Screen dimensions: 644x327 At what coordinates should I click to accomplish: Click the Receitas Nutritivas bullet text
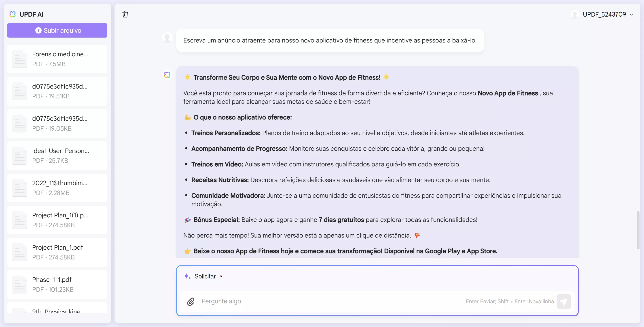tap(341, 180)
